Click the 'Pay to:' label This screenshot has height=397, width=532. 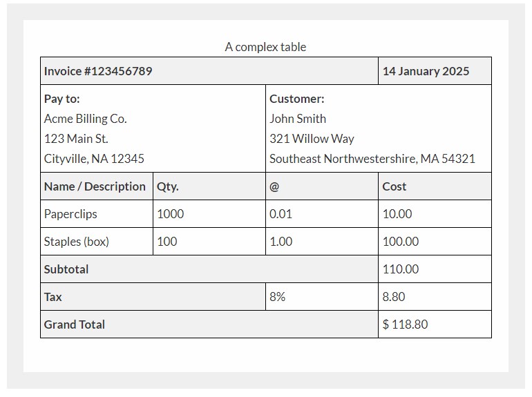coord(62,99)
